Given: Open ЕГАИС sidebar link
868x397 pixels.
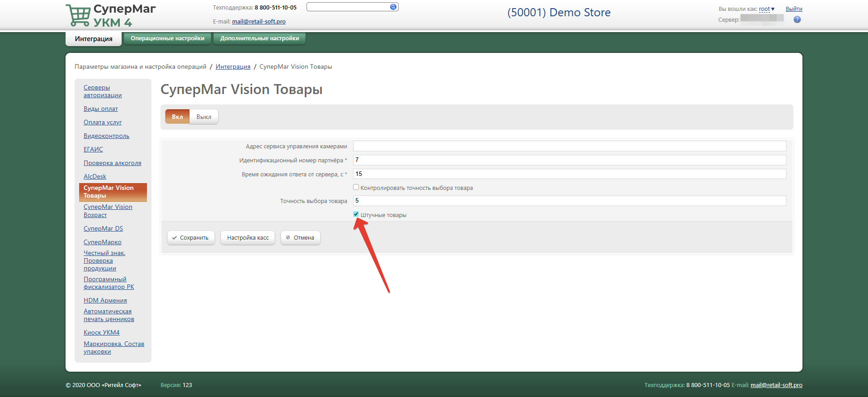Looking at the screenshot, I should coord(93,149).
